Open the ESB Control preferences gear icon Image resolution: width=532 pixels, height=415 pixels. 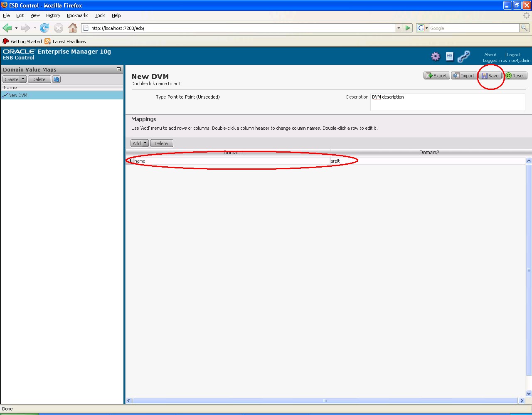[x=435, y=56]
